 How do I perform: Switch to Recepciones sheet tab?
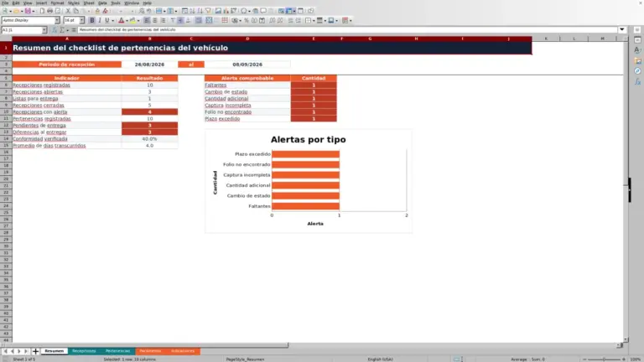[x=84, y=351]
